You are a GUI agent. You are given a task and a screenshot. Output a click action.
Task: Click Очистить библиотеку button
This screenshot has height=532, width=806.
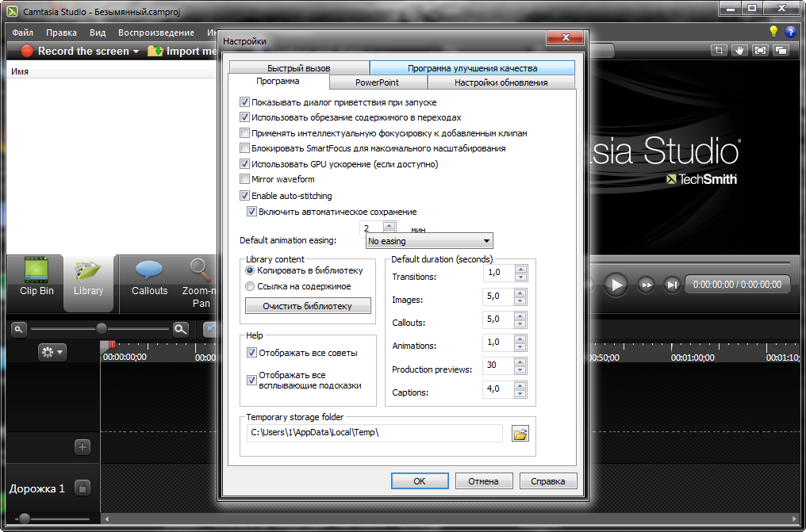click(x=307, y=305)
